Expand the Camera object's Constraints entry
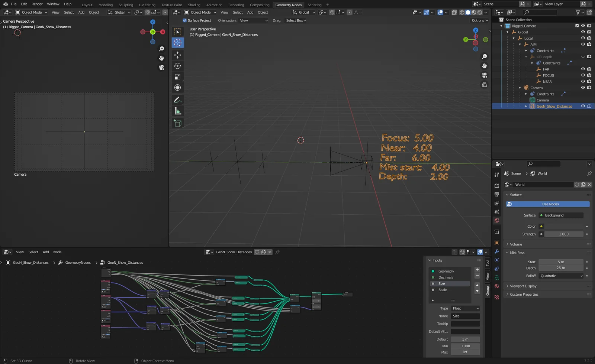Screen dimensions: 595x364 click(526, 94)
